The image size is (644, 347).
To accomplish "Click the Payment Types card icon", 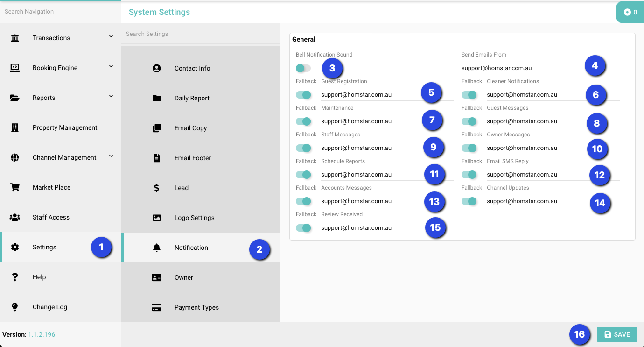I will pos(157,307).
